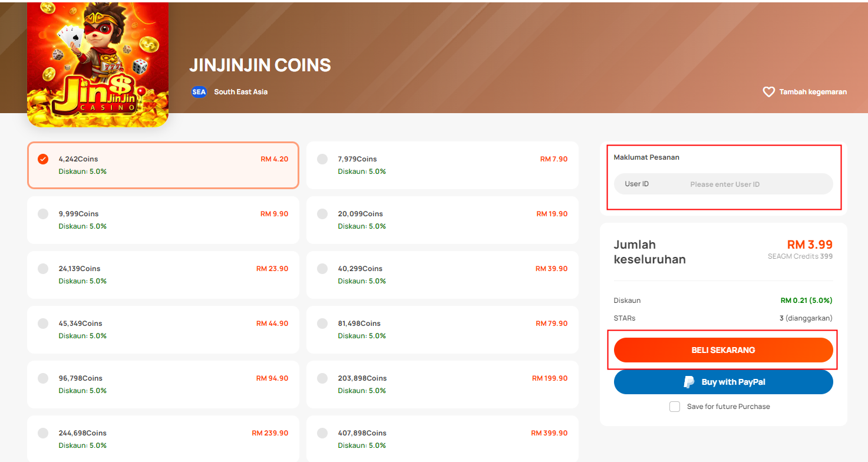The width and height of the screenshot is (868, 462).
Task: Select the 244,698Coins radio option
Action: point(43,433)
